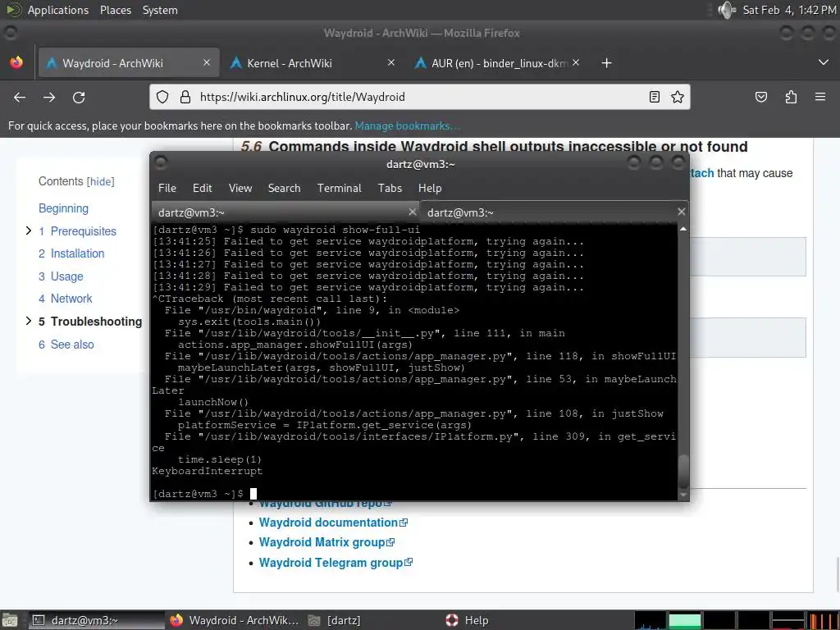Expand the Troubleshooting section chevron
840x630 pixels.
click(x=29, y=321)
